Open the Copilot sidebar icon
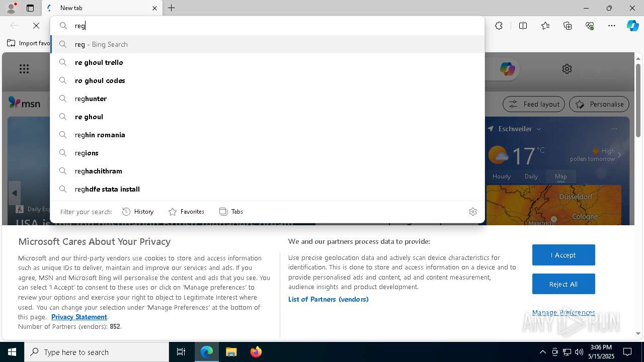 [x=632, y=26]
